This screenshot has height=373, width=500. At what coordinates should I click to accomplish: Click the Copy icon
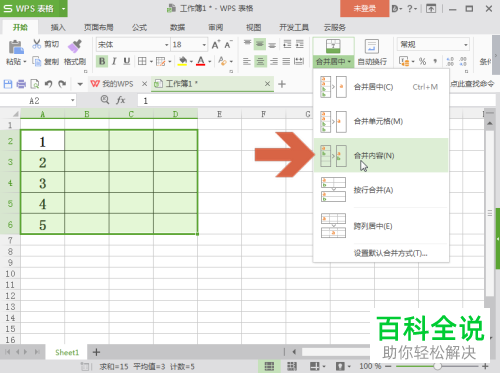pos(36,61)
